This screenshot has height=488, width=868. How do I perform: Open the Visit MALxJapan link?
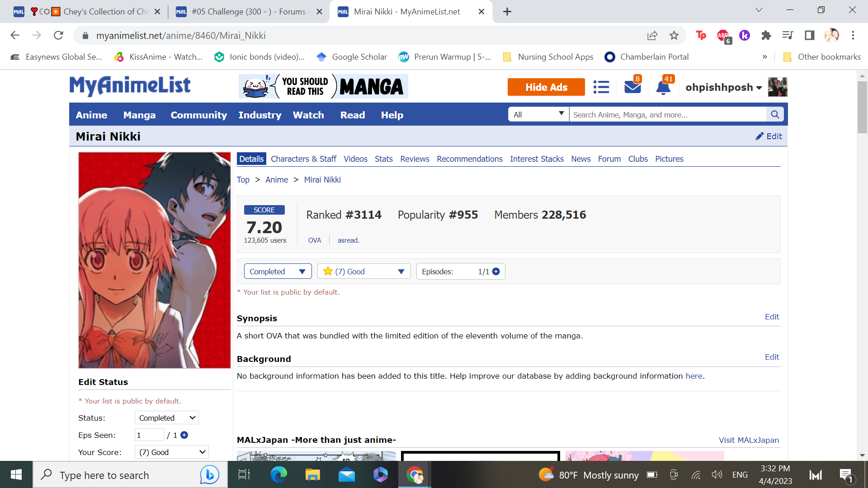pyautogui.click(x=749, y=440)
